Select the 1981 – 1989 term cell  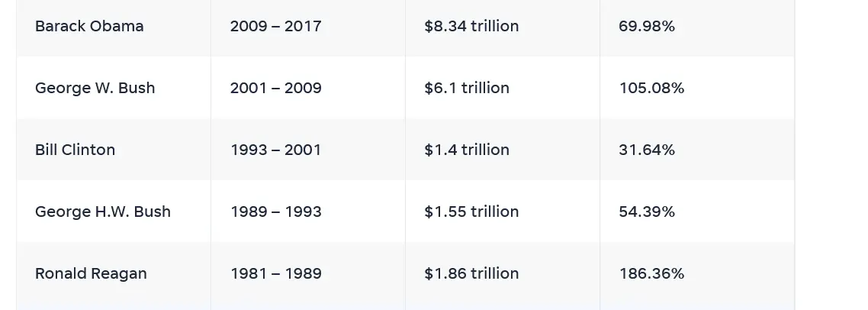tap(275, 273)
